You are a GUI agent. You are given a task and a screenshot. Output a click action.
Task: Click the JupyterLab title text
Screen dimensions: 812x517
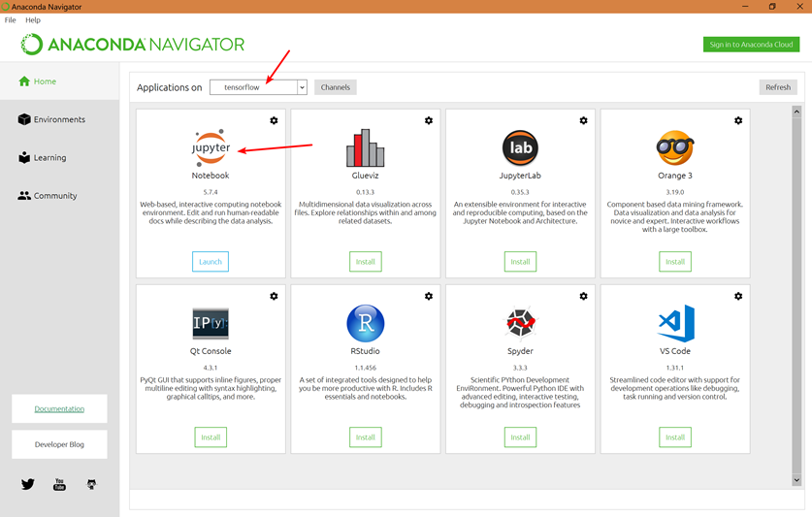point(520,176)
